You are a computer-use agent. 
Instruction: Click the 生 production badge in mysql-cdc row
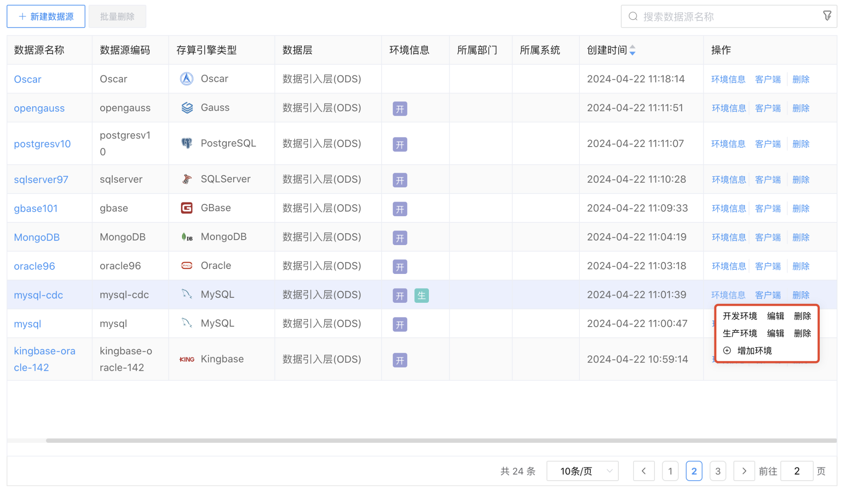pyautogui.click(x=421, y=295)
